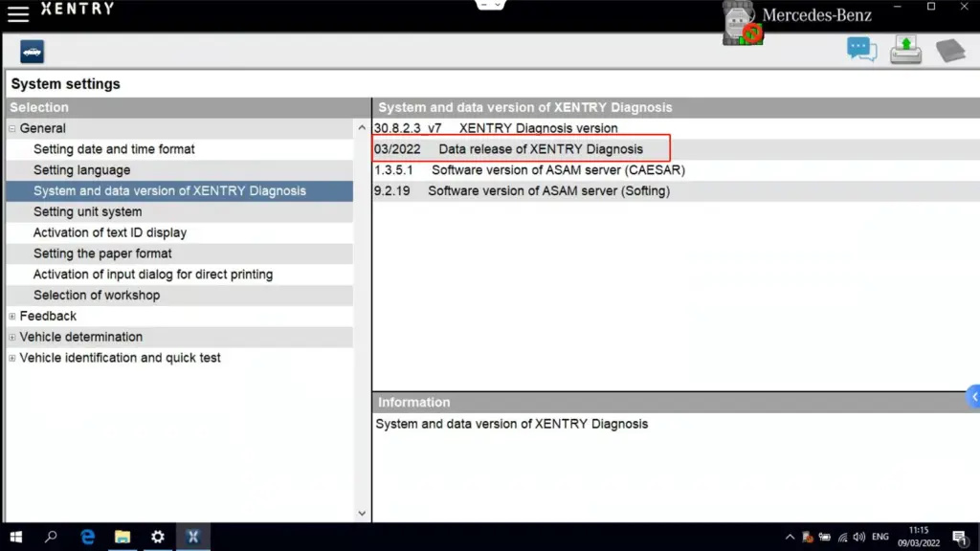Click the selection list scroll down arrow
Image resolution: width=980 pixels, height=551 pixels.
pyautogui.click(x=362, y=514)
